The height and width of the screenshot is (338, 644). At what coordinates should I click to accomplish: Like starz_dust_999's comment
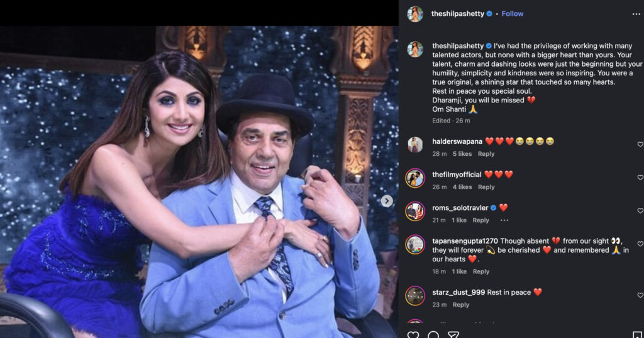[640, 295]
